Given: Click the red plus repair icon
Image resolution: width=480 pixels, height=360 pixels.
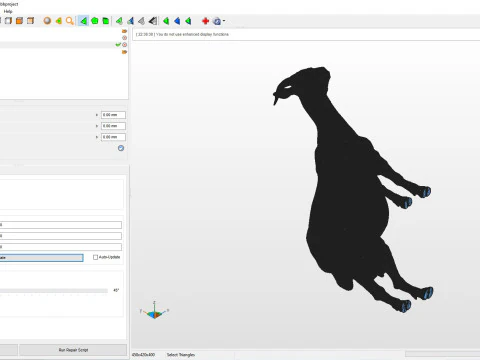Looking at the screenshot, I should point(205,21).
